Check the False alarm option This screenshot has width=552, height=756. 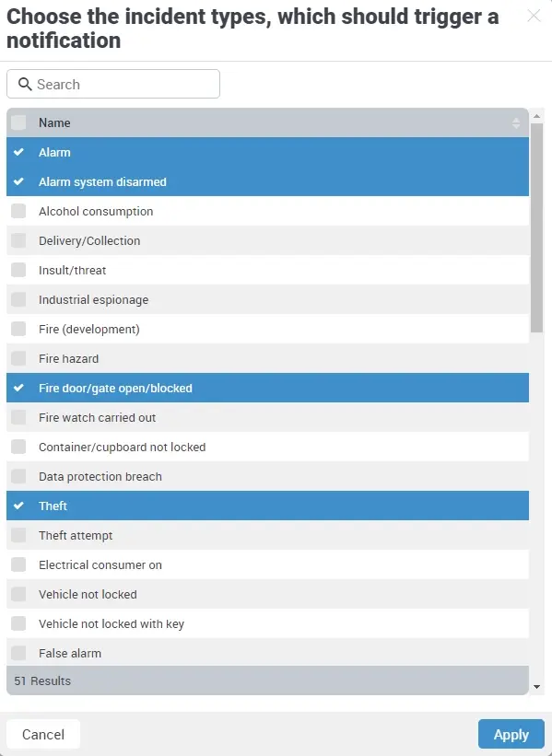[18, 653]
